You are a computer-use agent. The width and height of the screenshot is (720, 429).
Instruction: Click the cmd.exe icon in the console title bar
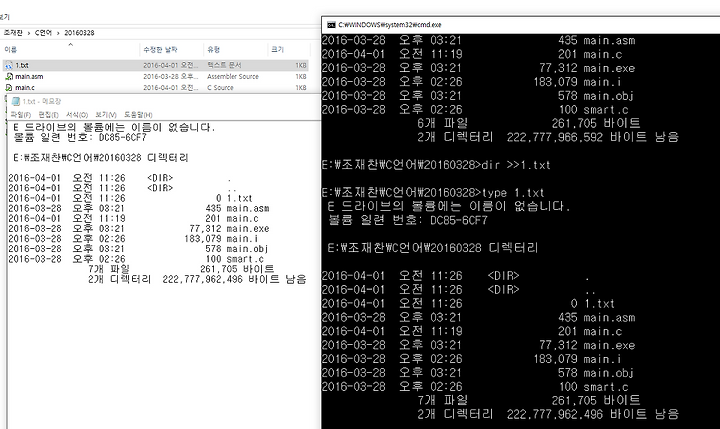pyautogui.click(x=331, y=25)
